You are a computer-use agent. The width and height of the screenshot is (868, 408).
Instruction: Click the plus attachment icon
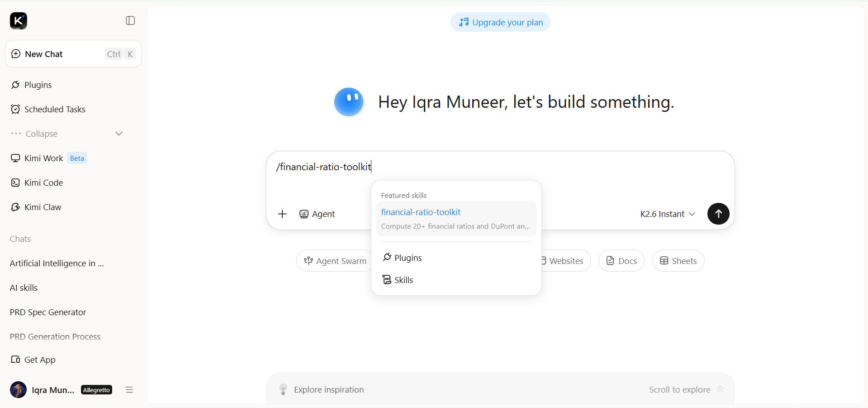pyautogui.click(x=282, y=214)
